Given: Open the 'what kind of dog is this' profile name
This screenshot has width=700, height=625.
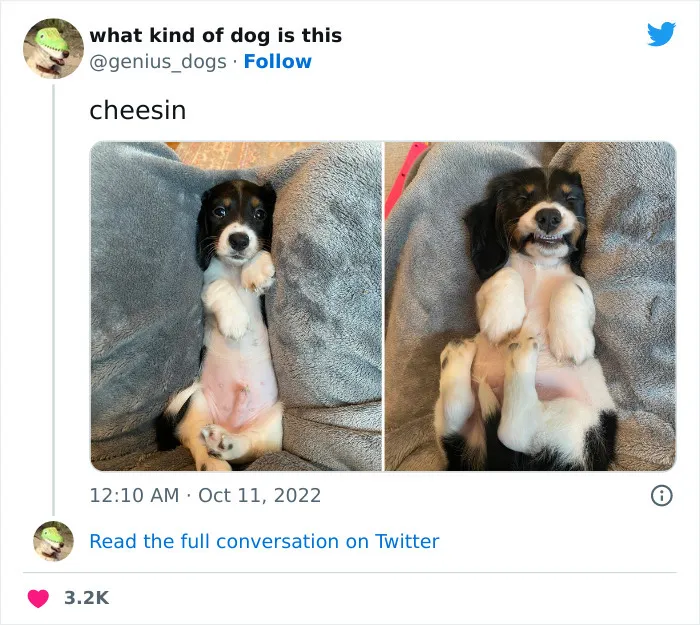Looking at the screenshot, I should pos(215,35).
